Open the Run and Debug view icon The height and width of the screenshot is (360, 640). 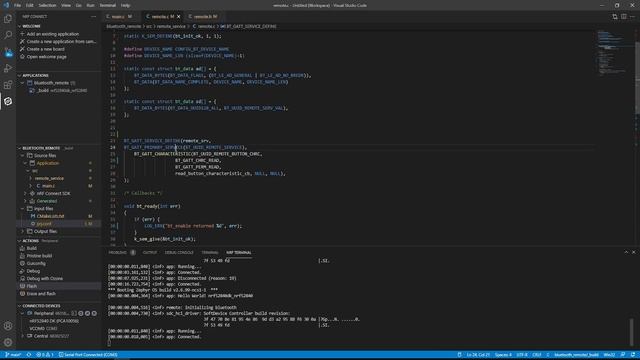(8, 68)
